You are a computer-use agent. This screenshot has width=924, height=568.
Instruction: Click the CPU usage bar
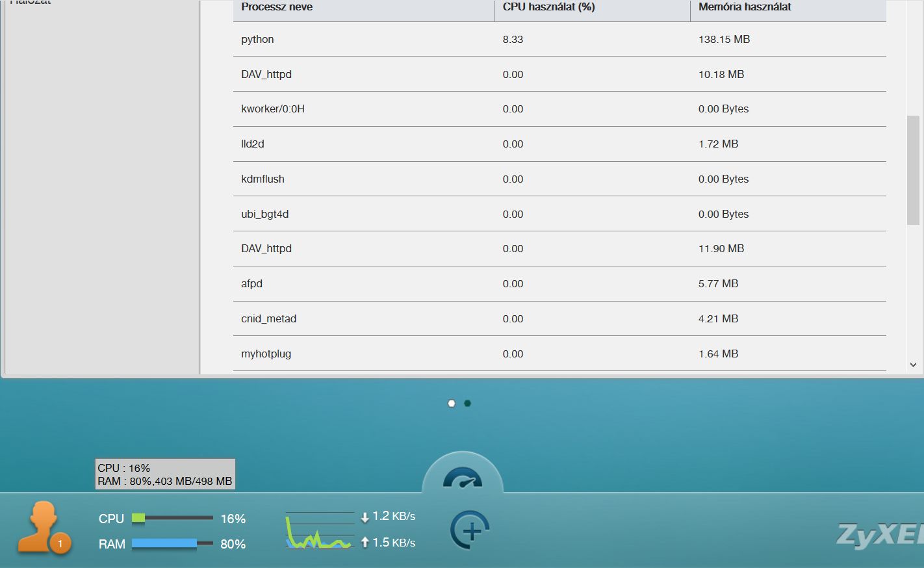pos(172,518)
